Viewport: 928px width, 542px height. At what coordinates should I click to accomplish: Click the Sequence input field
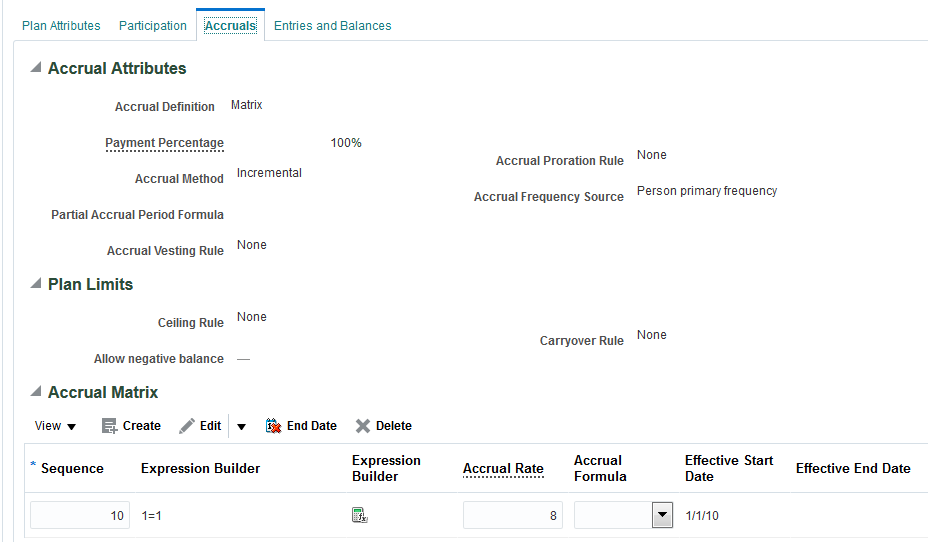click(80, 515)
